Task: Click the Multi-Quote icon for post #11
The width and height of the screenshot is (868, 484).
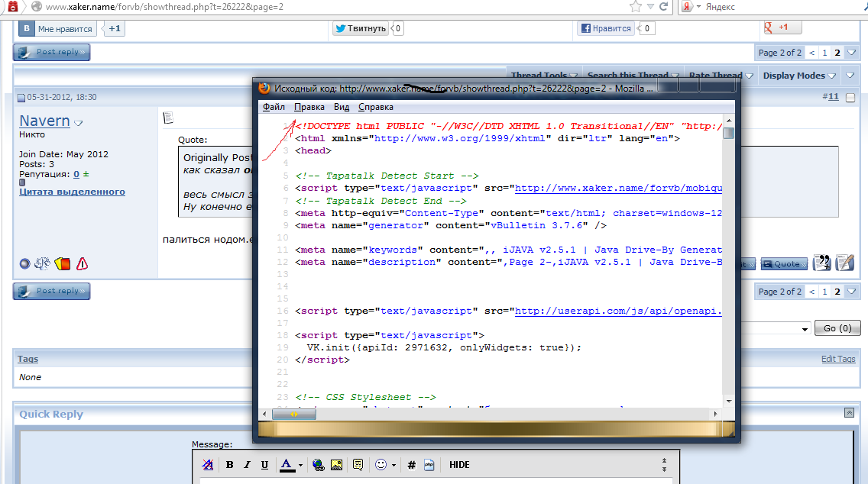Action: point(822,263)
